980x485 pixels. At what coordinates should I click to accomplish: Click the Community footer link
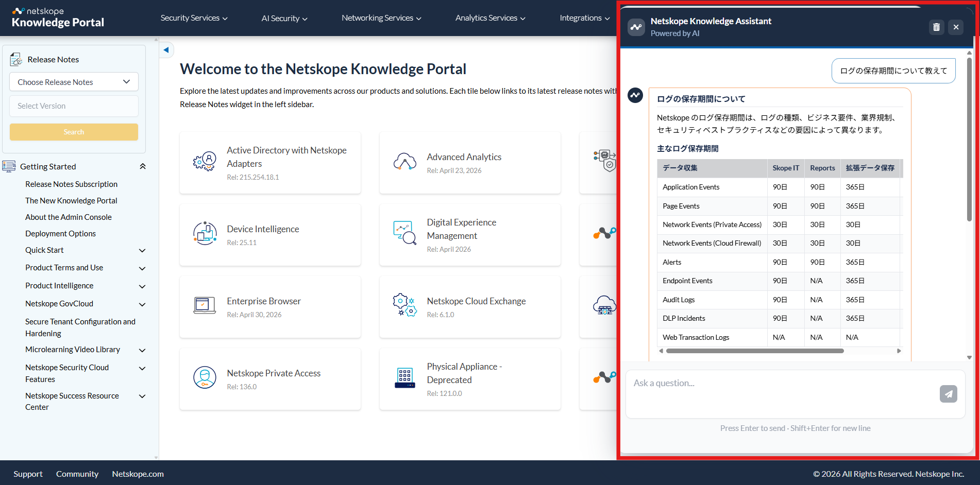77,474
